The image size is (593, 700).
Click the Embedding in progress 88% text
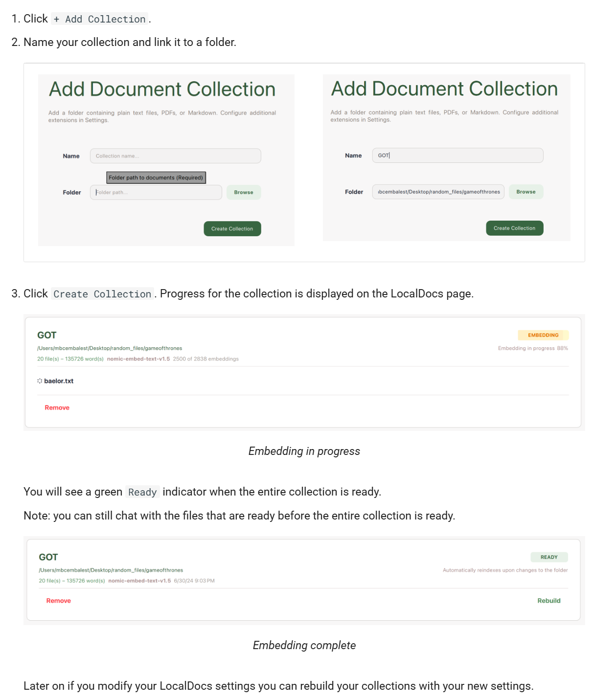click(x=532, y=348)
